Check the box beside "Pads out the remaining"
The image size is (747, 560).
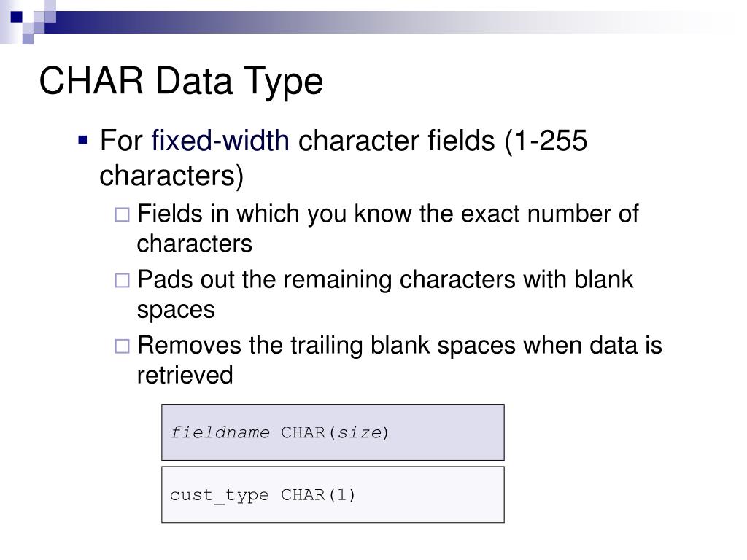click(x=122, y=281)
